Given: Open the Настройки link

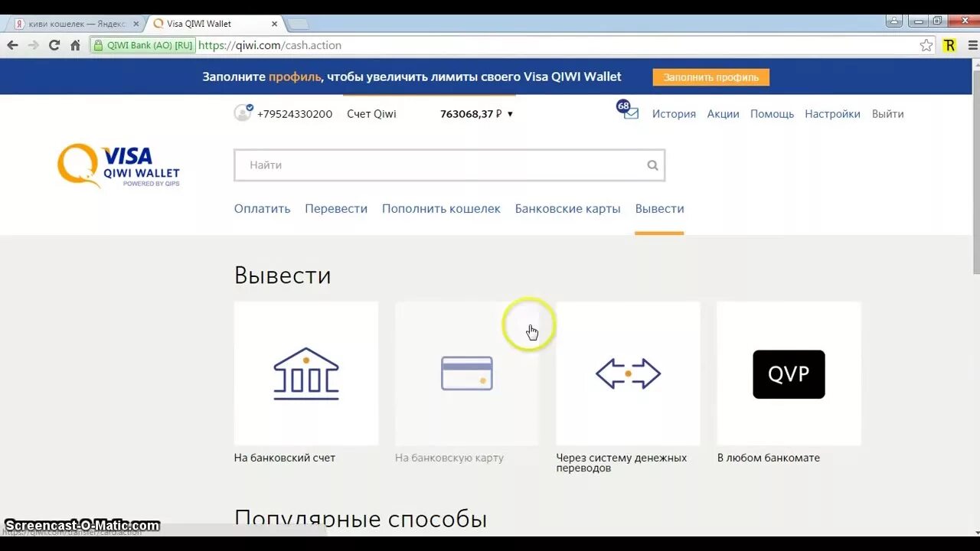Looking at the screenshot, I should [x=832, y=113].
